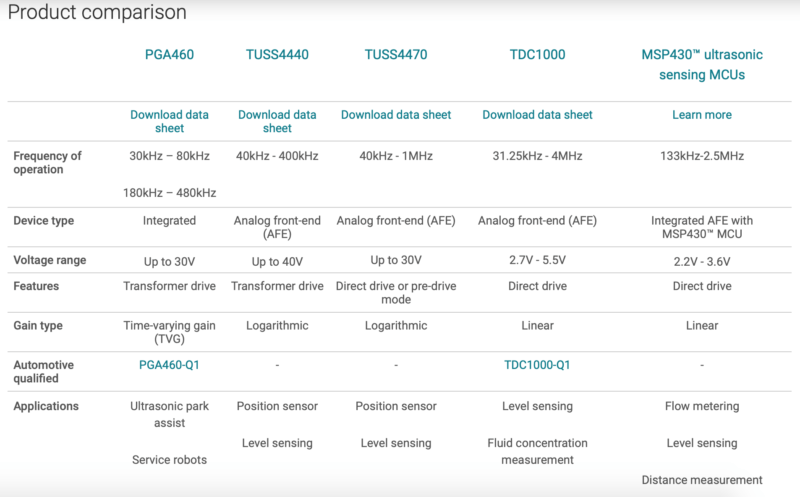Click TUSS4440's Analog front-end (AFE) cell
Image resolution: width=800 pixels, height=497 pixels.
tap(277, 227)
